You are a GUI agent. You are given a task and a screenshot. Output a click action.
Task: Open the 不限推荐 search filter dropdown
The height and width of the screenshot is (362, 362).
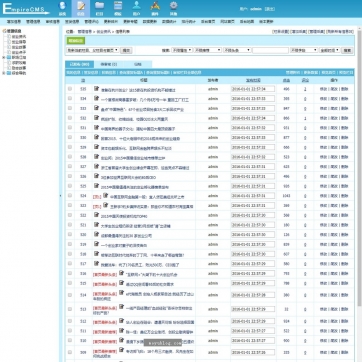point(208,50)
